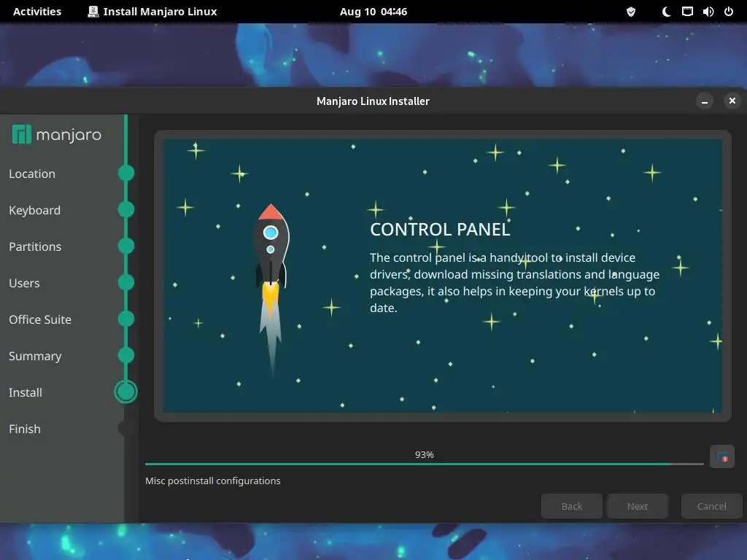Screen dimensions: 747x560
Task: Open the clock and calendar panel
Action: pyautogui.click(x=373, y=12)
